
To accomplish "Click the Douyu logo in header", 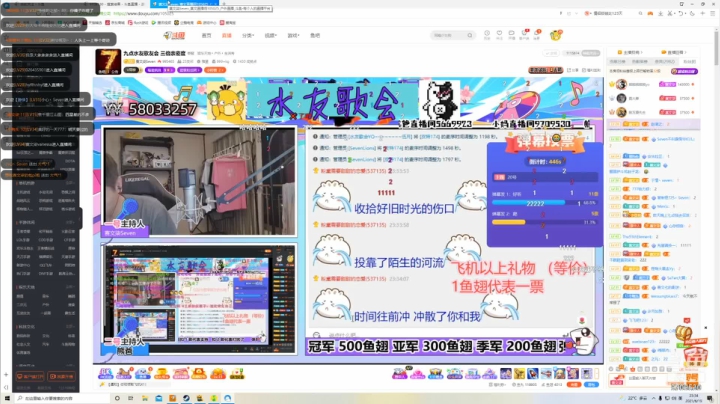I will [x=174, y=35].
